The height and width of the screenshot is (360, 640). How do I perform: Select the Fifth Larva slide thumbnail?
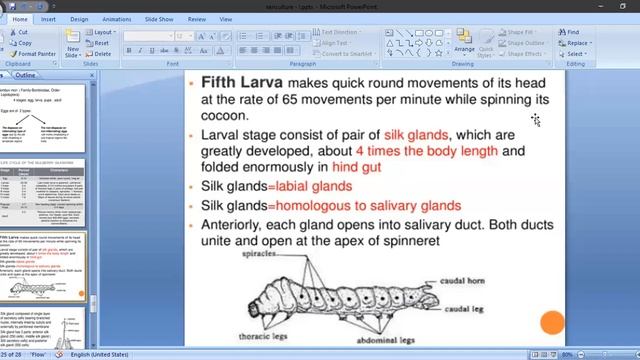coord(42,267)
